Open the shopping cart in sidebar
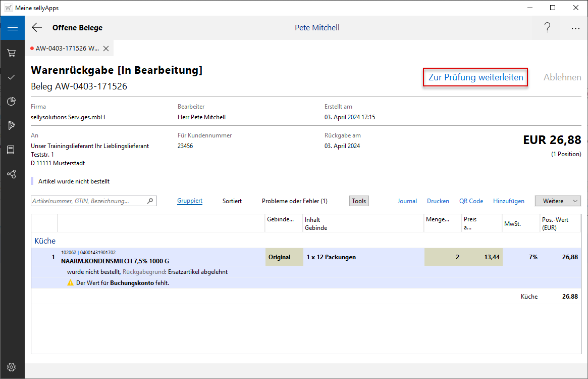This screenshot has width=588, height=379. [x=12, y=53]
